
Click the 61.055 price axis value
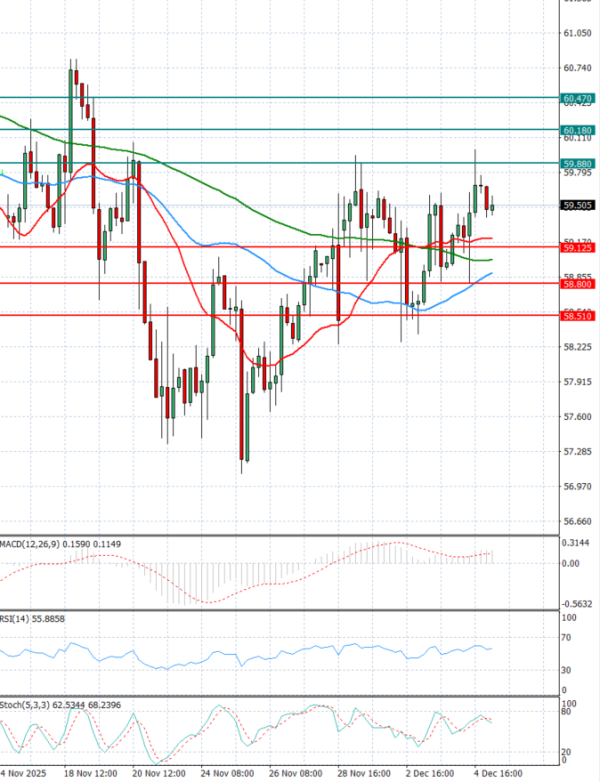pos(577,33)
